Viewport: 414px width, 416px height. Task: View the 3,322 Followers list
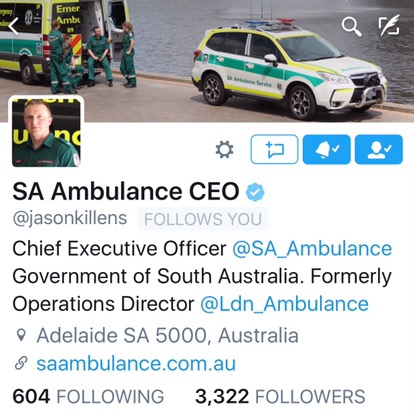click(280, 397)
